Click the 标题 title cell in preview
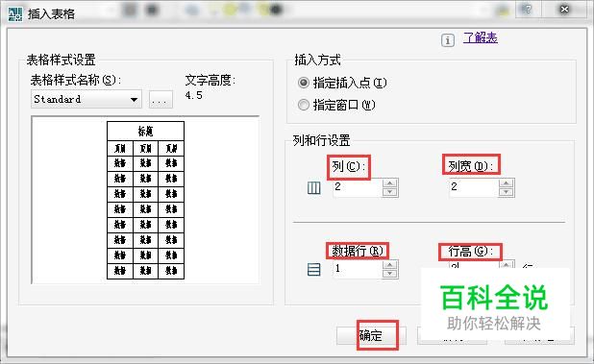Viewport: 594px width, 364px height. tap(145, 131)
